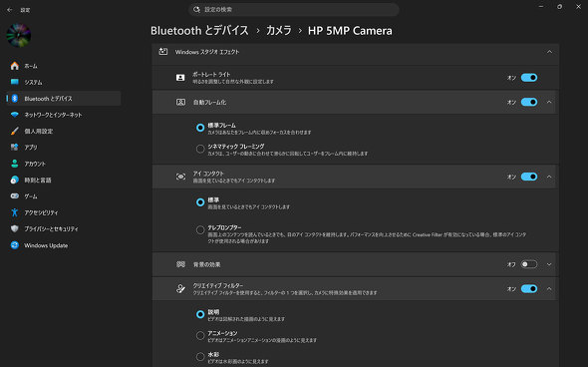Click the アカウント person icon

pyautogui.click(x=15, y=164)
